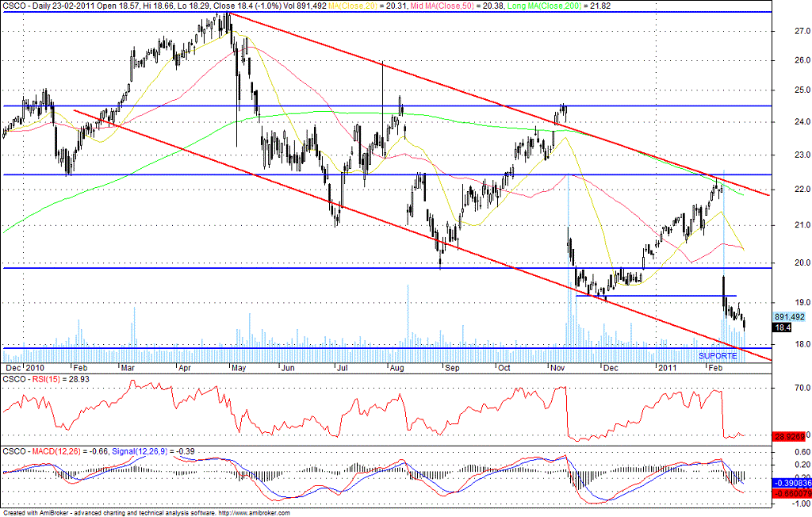Click the 891,492 volume value tag
812x517 pixels.
[790, 316]
